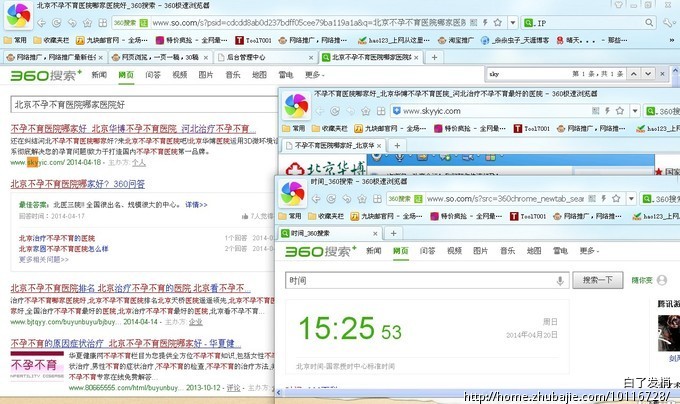This screenshot has height=404, width=680.
Task: Open the 更多相关问题>> link
Action: pos(43,260)
